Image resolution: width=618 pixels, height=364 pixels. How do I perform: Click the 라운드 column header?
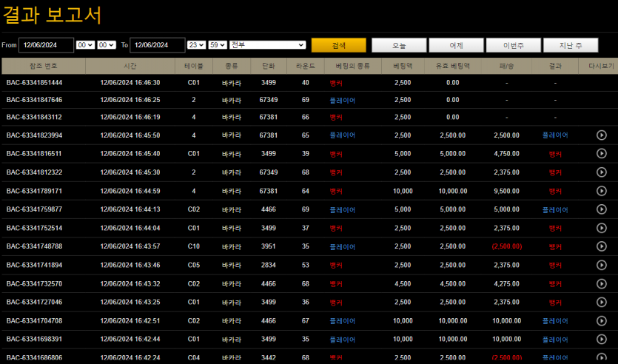click(x=306, y=66)
